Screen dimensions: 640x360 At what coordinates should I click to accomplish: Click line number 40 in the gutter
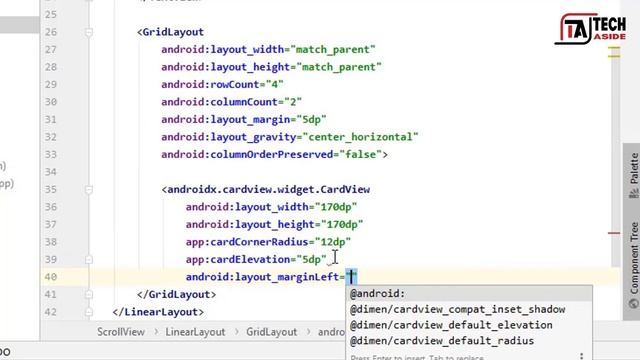click(51, 277)
